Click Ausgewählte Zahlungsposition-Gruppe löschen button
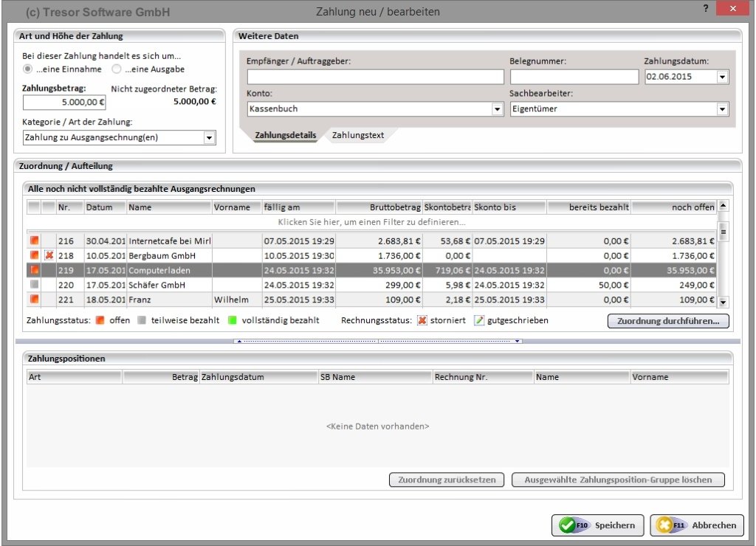Screen dimensions: 756x546 click(x=618, y=480)
